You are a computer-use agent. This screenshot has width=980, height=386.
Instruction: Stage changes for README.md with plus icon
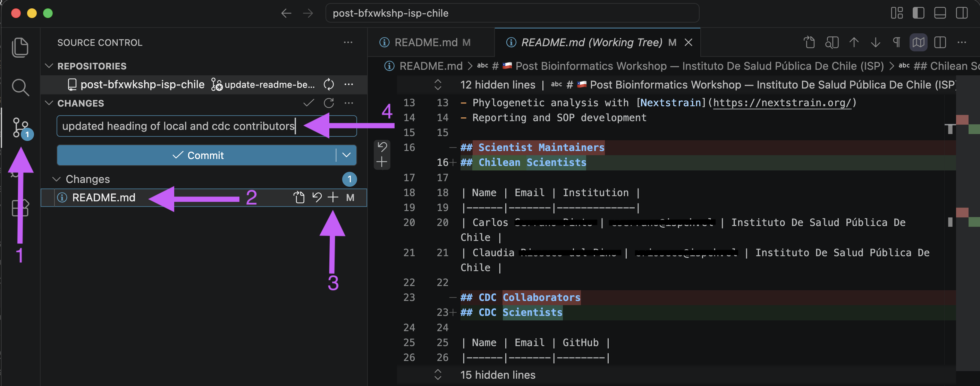coord(333,197)
